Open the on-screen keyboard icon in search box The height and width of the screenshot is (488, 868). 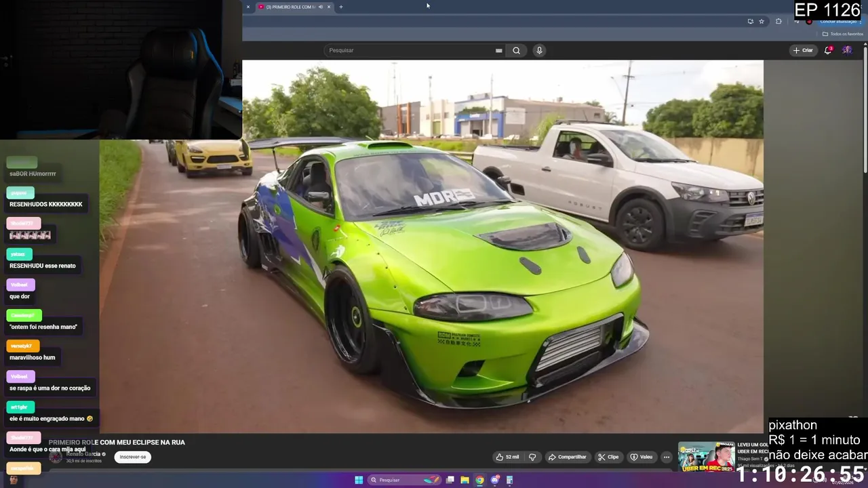(498, 50)
